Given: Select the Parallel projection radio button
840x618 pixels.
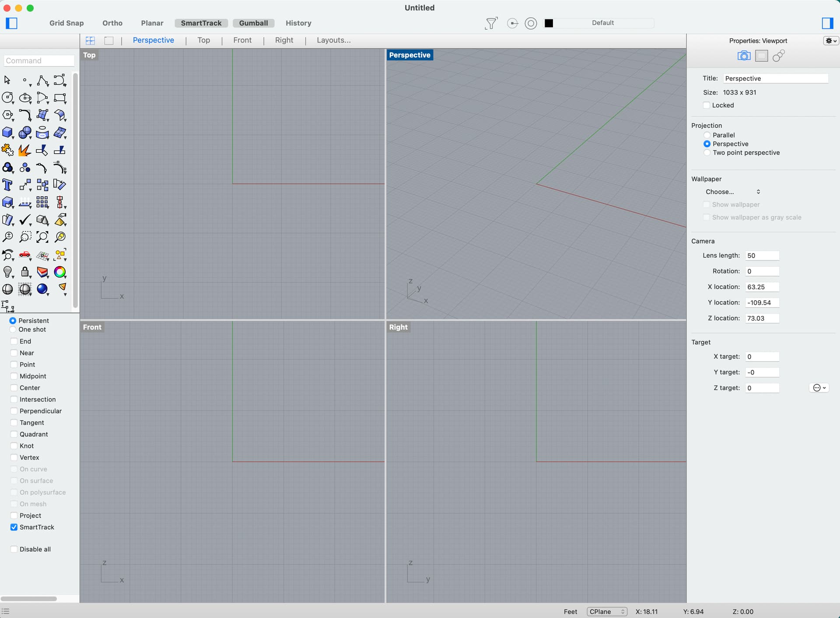Looking at the screenshot, I should (x=707, y=135).
